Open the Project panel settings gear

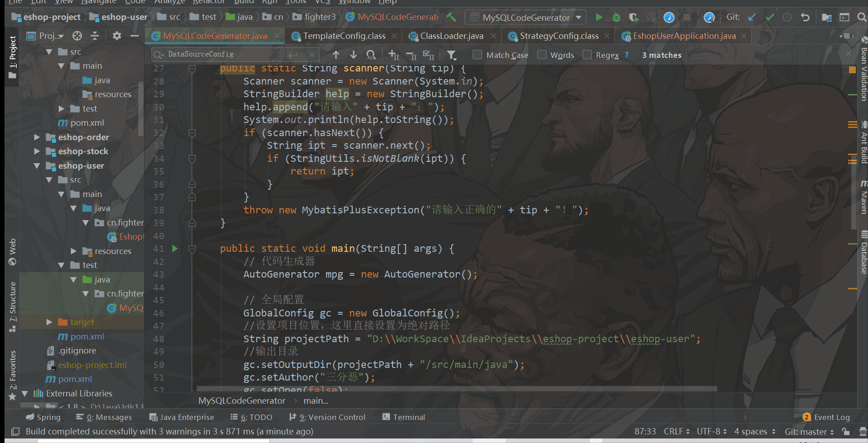coord(117,36)
